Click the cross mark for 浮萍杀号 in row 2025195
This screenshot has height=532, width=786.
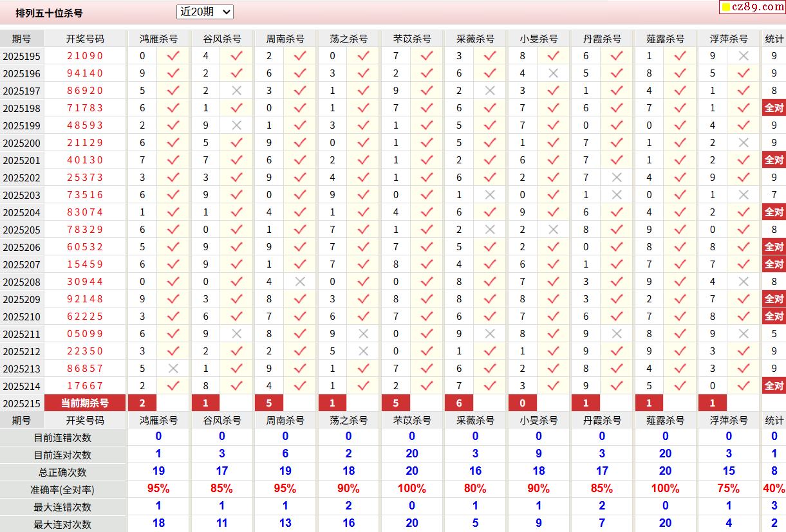coord(744,56)
